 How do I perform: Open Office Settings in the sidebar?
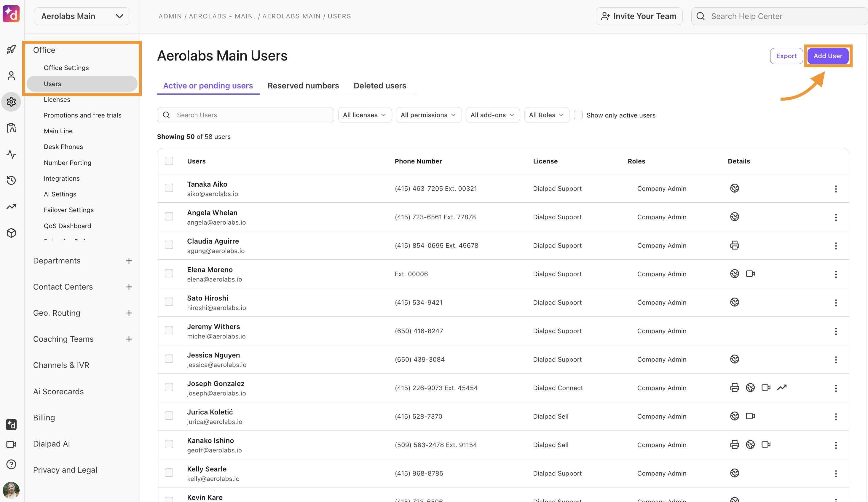pyautogui.click(x=66, y=68)
